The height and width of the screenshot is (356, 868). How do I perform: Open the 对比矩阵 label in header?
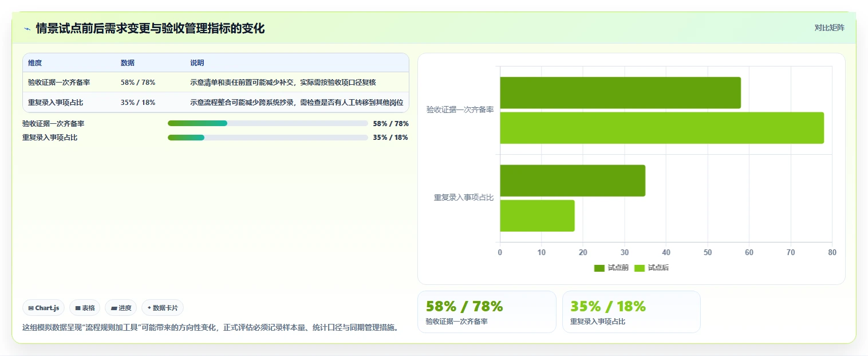point(829,28)
